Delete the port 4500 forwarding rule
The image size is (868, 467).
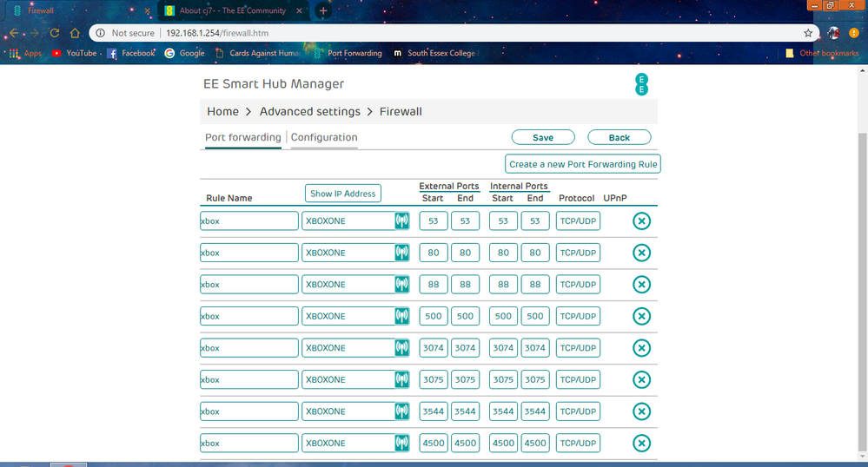[x=641, y=444]
